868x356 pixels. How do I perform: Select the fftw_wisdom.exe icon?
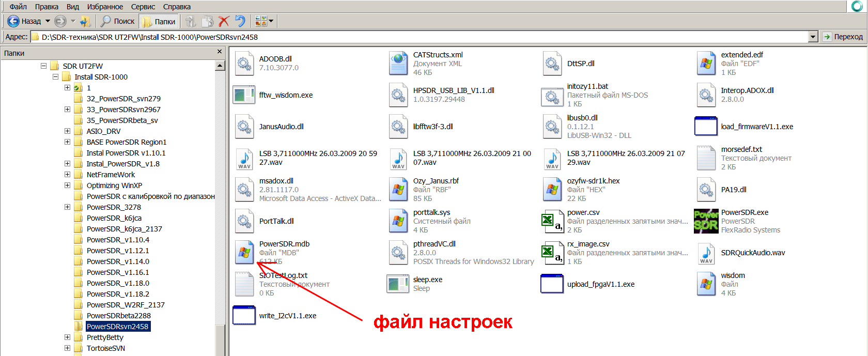coord(244,95)
